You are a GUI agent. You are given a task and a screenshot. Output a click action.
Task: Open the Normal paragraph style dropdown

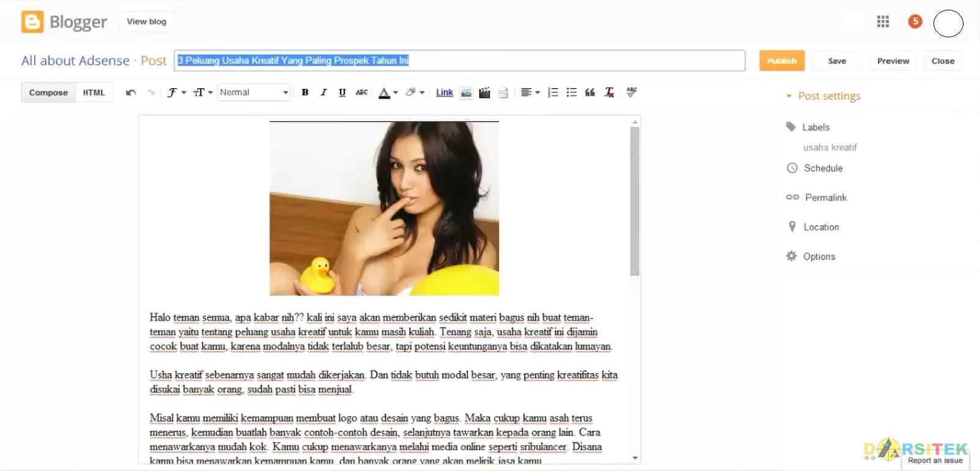pos(254,92)
